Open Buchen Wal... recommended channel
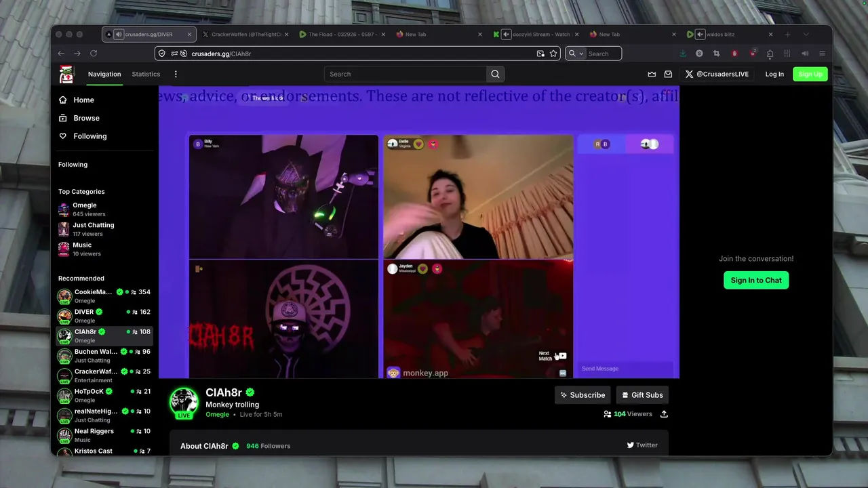Image resolution: width=868 pixels, height=488 pixels. (x=104, y=356)
